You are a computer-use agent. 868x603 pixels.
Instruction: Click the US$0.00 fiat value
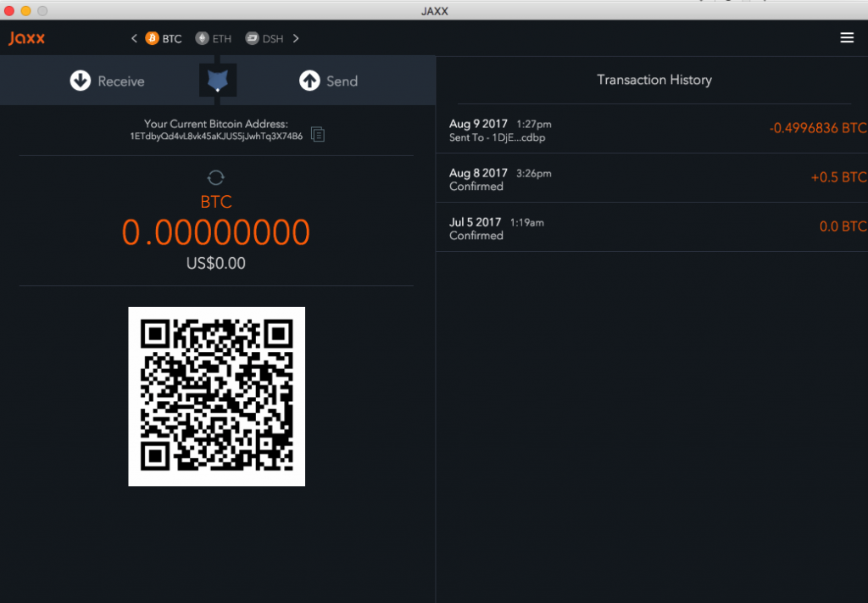point(216,263)
